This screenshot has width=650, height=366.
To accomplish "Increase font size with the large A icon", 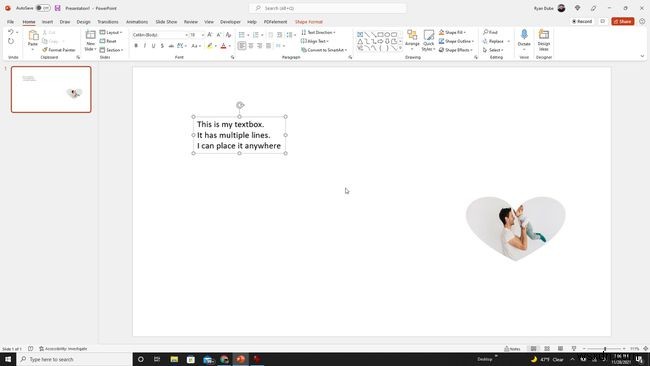I will pyautogui.click(x=210, y=35).
